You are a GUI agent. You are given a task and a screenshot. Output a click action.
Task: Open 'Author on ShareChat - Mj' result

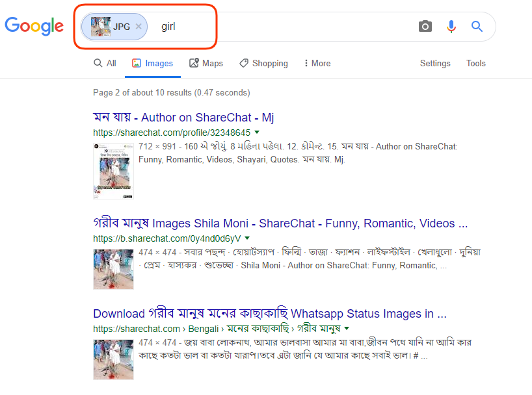point(183,118)
